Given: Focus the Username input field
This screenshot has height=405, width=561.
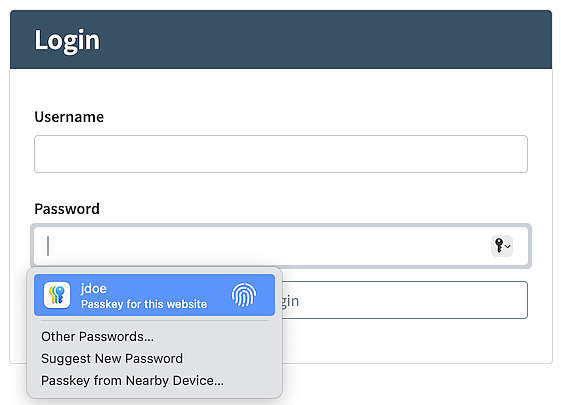Looking at the screenshot, I should click(281, 154).
